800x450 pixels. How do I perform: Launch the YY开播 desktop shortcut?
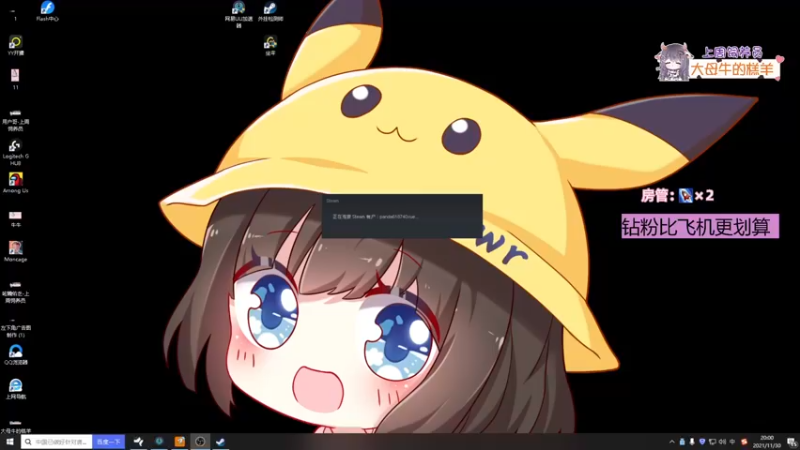tap(15, 45)
